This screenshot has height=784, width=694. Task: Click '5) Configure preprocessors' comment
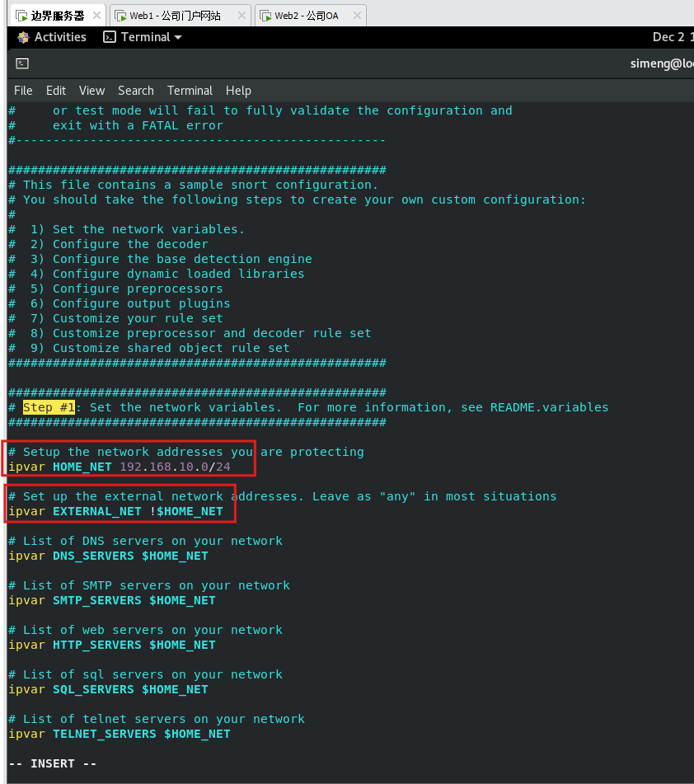[126, 289]
